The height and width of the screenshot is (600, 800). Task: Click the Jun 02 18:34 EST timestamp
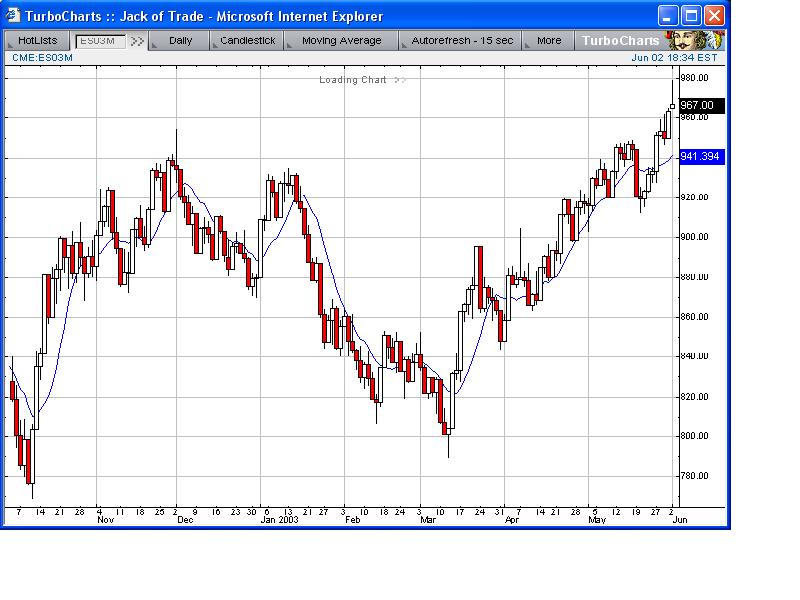tap(674, 58)
